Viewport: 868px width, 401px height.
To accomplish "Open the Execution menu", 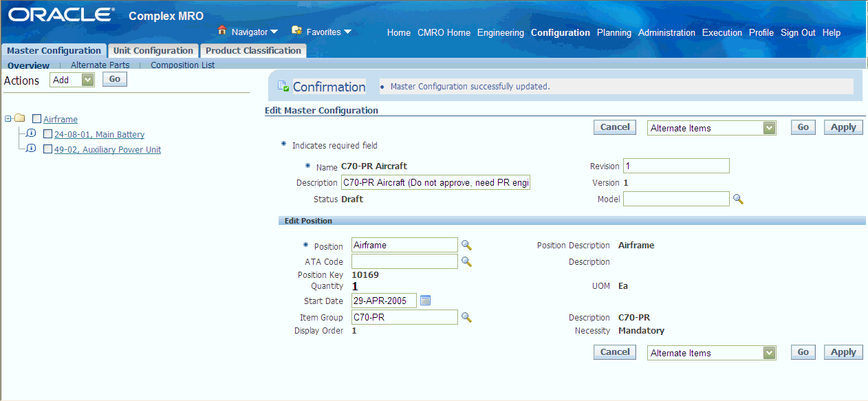I will tap(722, 32).
